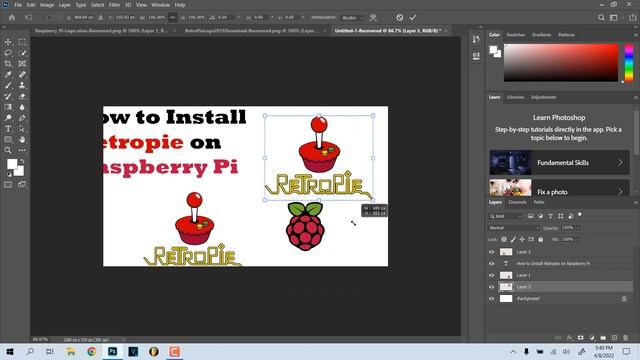This screenshot has height=360, width=640.
Task: Open the workspace switcher icon
Action: (613, 18)
